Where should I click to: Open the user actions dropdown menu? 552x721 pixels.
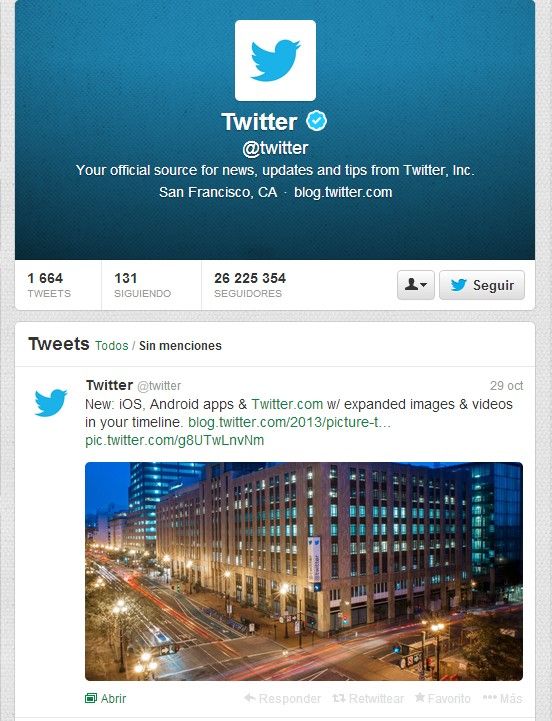pyautogui.click(x=415, y=285)
